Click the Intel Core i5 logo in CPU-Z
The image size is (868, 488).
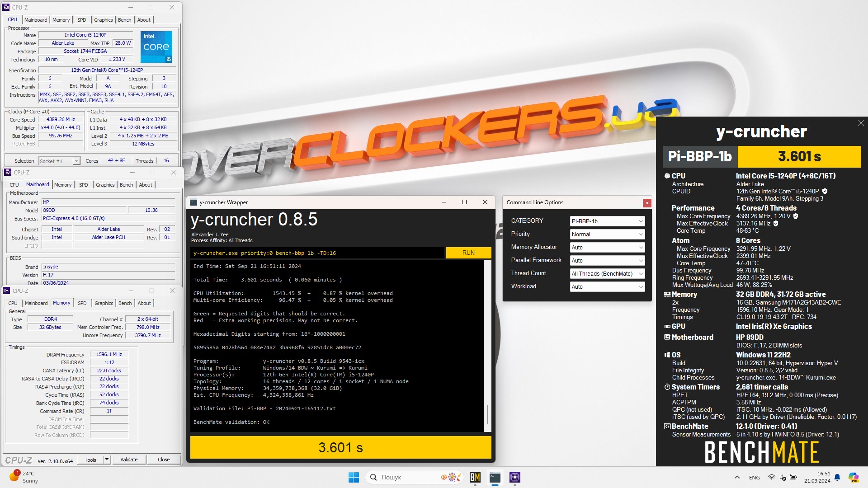click(156, 47)
